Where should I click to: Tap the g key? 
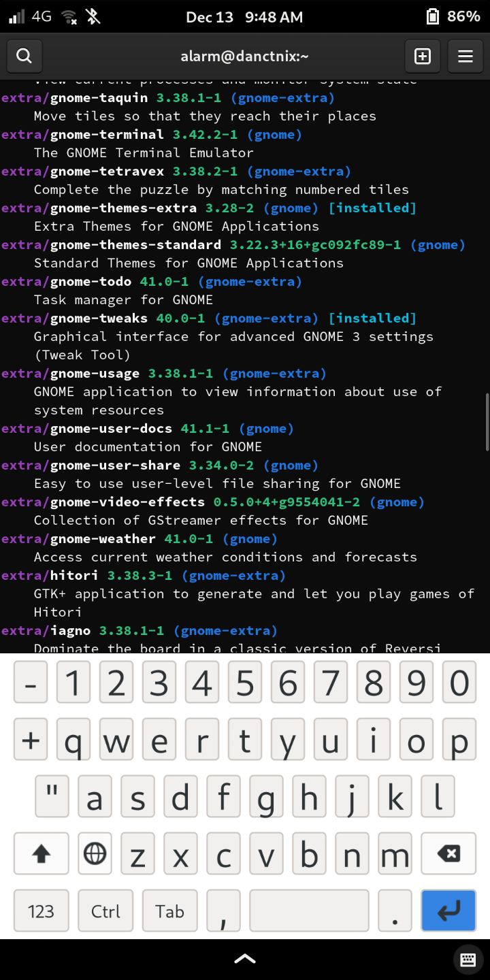click(x=266, y=796)
